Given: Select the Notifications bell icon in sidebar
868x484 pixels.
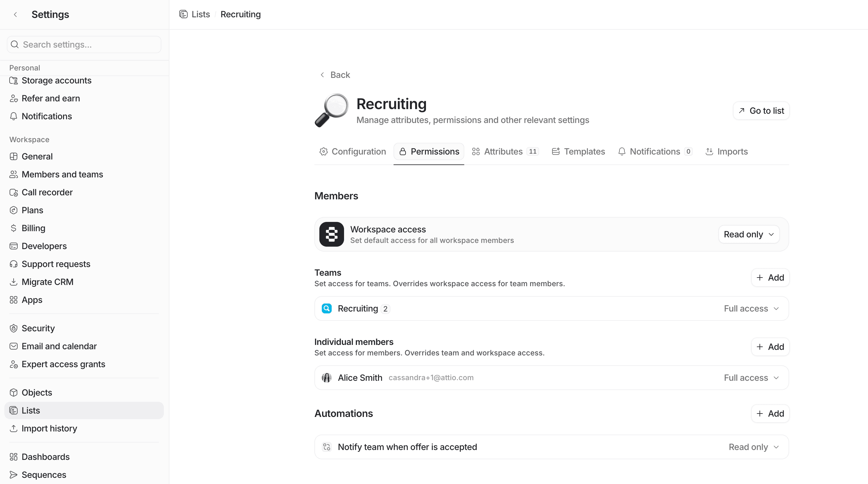Looking at the screenshot, I should pos(14,116).
